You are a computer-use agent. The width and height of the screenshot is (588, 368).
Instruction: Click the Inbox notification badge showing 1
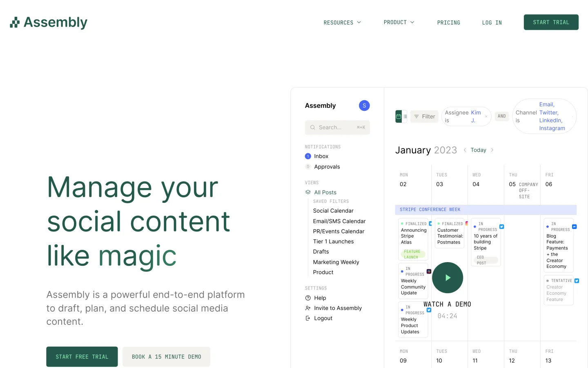click(308, 156)
